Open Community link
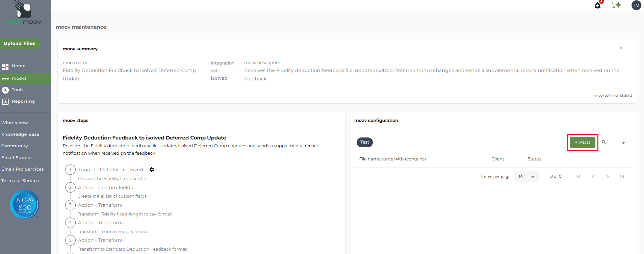The height and width of the screenshot is (254, 644). coord(15,146)
